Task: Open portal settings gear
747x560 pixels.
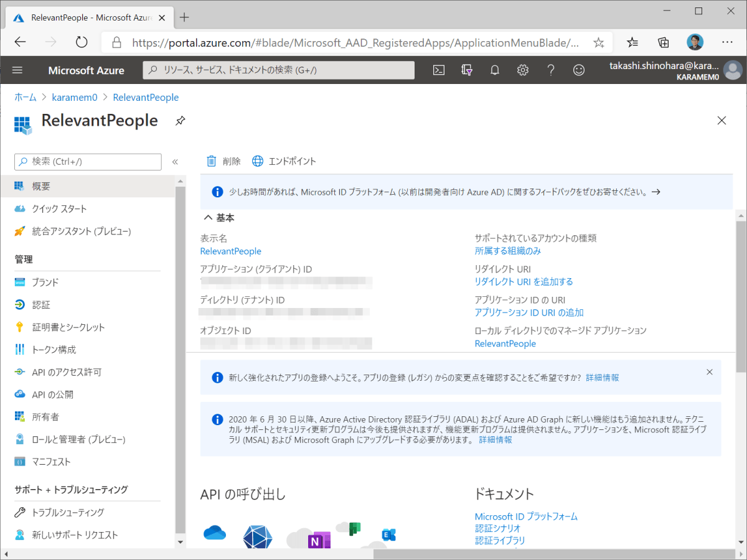Action: (x=523, y=70)
